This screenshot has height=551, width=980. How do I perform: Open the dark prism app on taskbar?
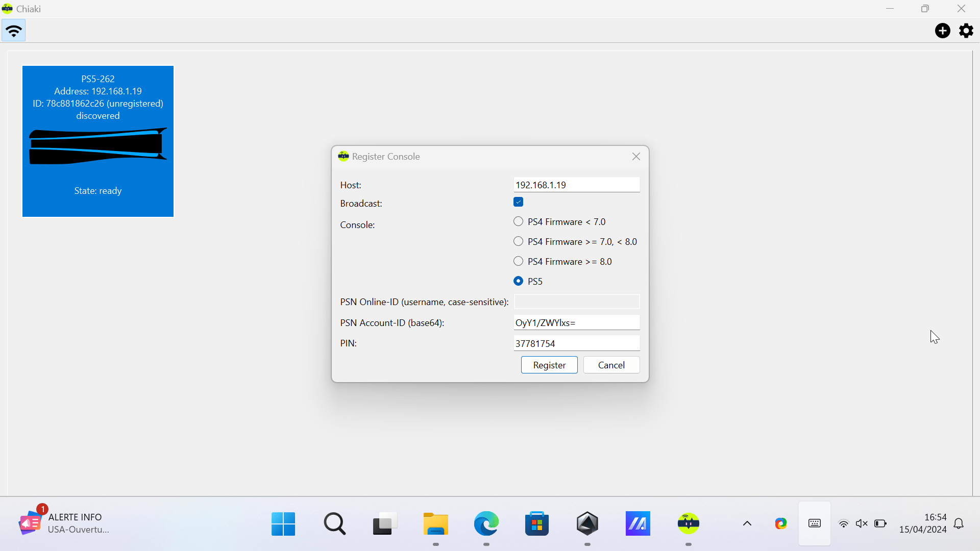[587, 524]
